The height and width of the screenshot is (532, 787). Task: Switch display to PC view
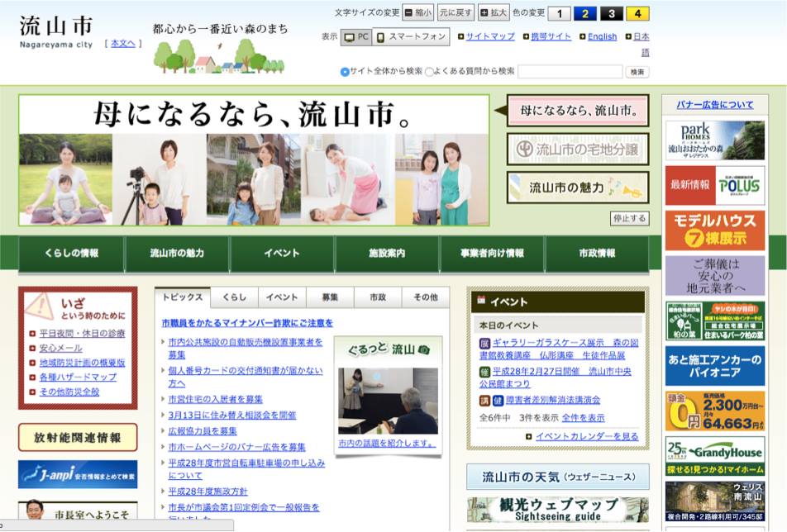click(x=356, y=37)
